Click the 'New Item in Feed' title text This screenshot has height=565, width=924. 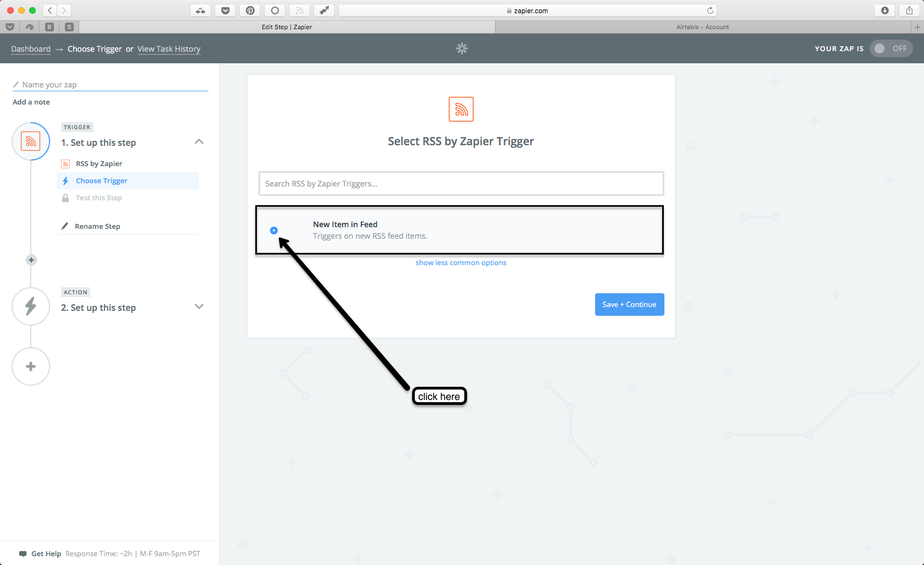pos(345,224)
